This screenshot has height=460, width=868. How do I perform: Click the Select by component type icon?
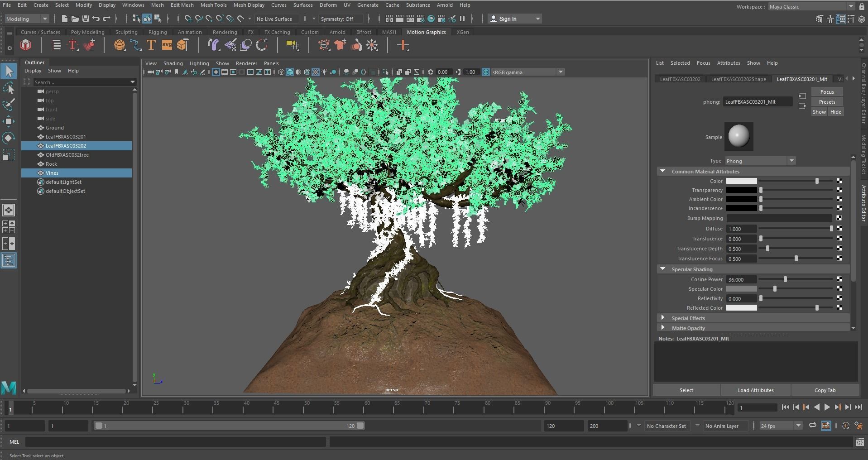click(x=158, y=19)
